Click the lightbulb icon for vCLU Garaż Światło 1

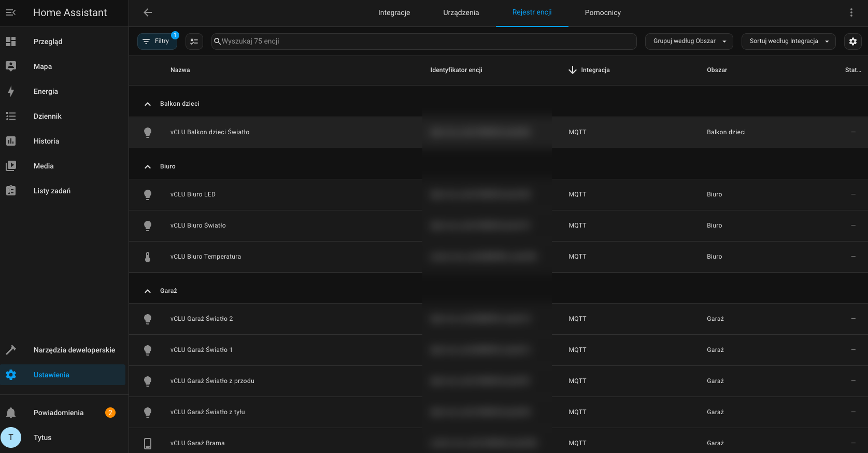[x=148, y=350]
